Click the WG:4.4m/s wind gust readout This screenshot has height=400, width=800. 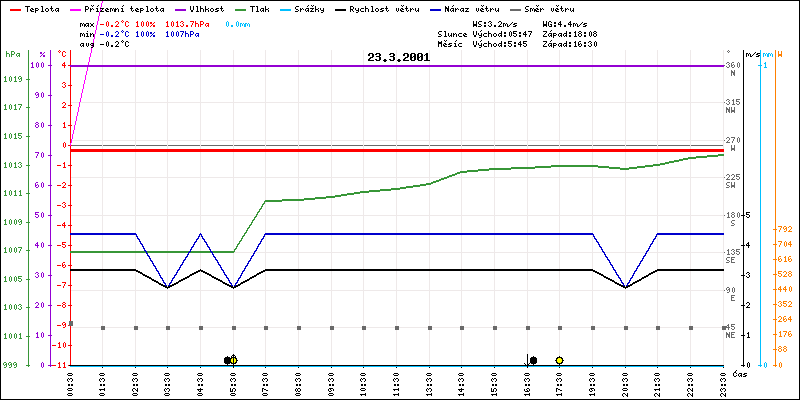(566, 23)
